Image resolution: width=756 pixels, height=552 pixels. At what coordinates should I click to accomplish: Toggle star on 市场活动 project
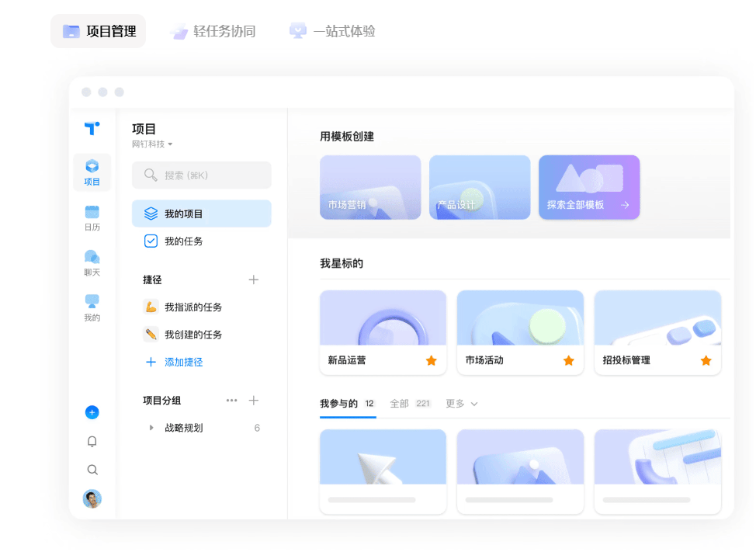point(569,360)
